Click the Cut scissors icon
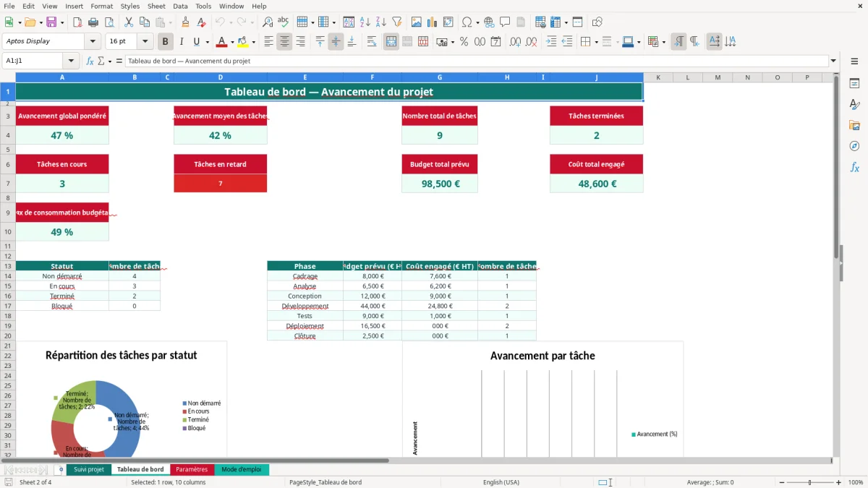 coord(128,22)
